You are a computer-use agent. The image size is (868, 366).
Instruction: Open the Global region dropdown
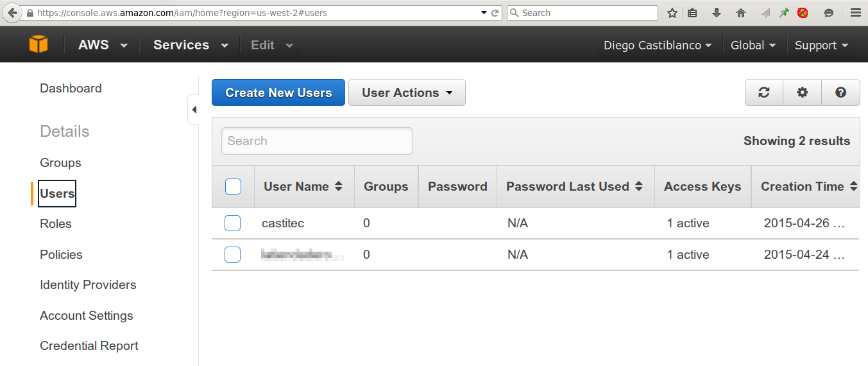pyautogui.click(x=753, y=46)
